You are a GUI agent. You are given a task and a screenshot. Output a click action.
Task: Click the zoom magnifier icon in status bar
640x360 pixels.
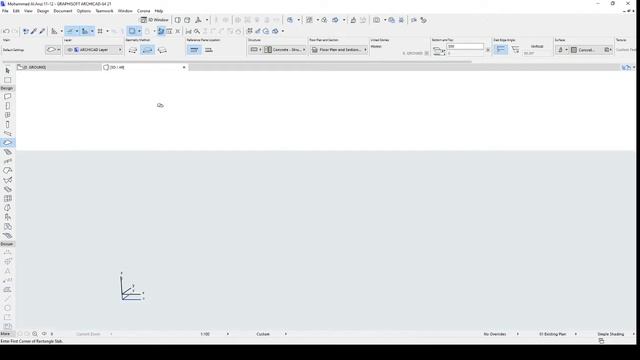click(x=35, y=334)
